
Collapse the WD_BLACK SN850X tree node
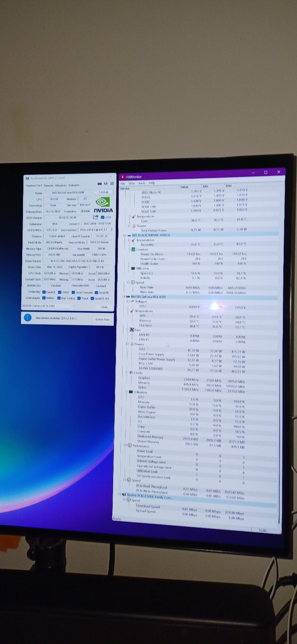click(125, 235)
